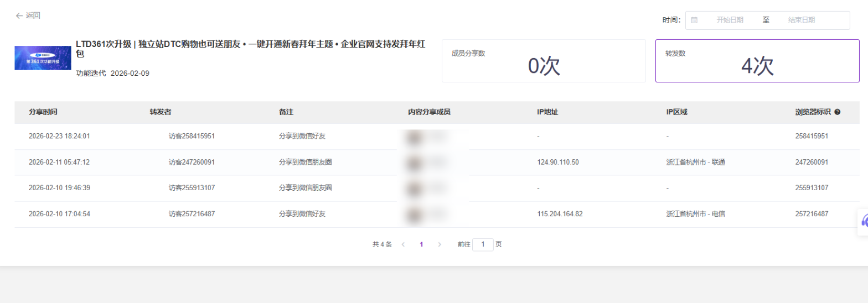
Task: Select the end date field
Action: pyautogui.click(x=801, y=20)
